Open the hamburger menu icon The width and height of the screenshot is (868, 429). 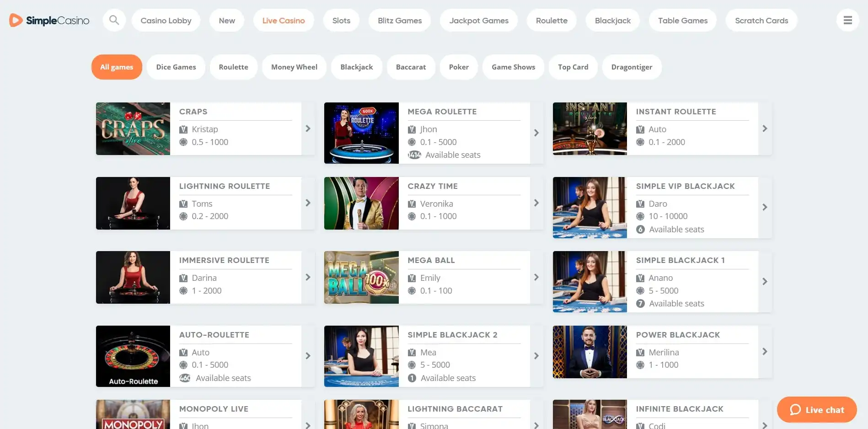pos(847,20)
